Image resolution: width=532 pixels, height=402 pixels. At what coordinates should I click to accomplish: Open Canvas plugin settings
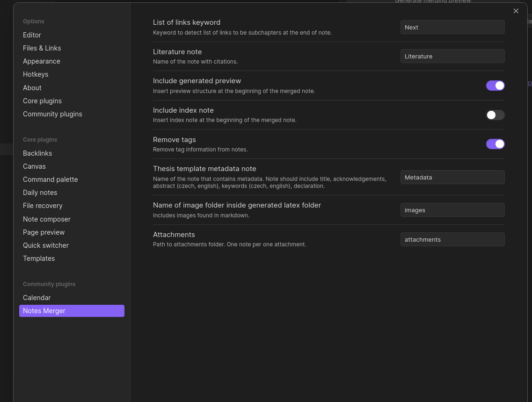(x=34, y=166)
